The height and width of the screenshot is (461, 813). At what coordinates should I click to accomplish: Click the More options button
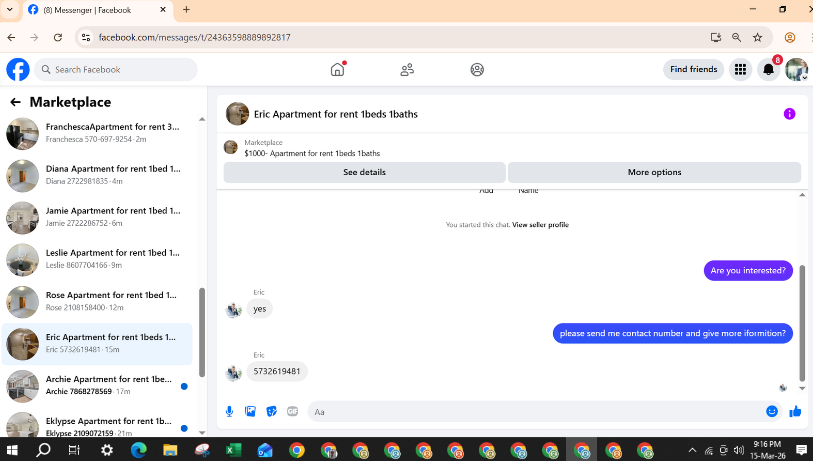654,172
